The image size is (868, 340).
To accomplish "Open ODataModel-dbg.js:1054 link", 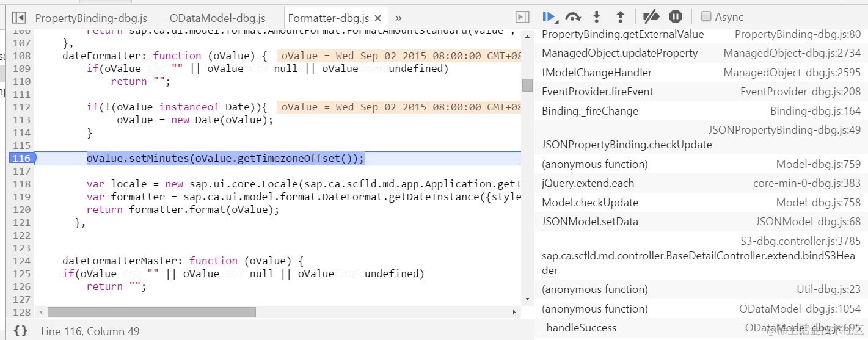I will (x=800, y=309).
